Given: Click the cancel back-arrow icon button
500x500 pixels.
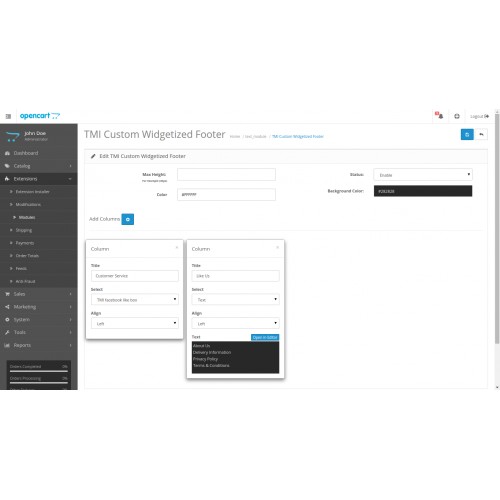Looking at the screenshot, I should click(x=481, y=134).
